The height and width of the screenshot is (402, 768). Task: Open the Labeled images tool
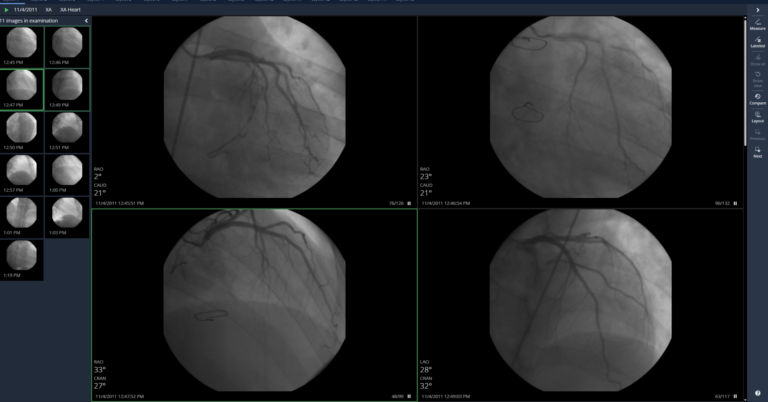(757, 43)
